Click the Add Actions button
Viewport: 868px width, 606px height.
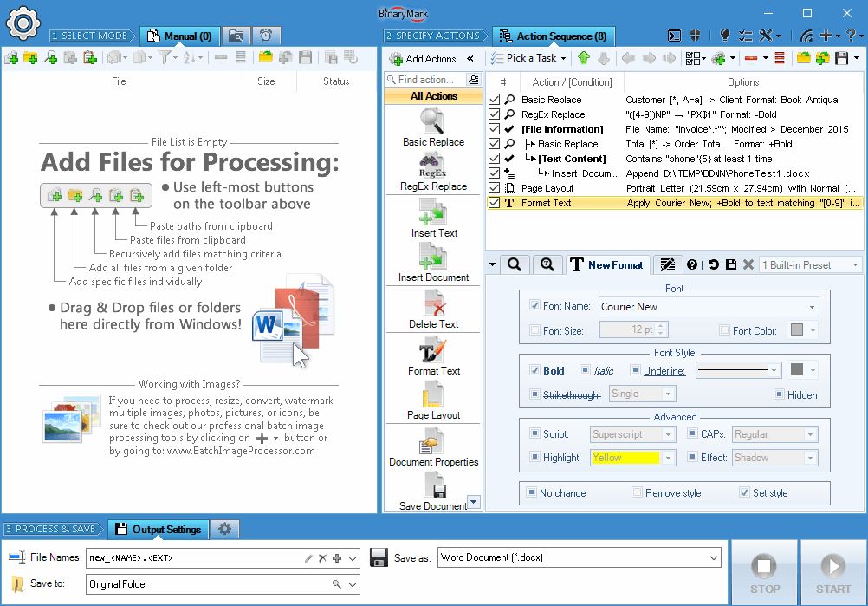(x=423, y=59)
